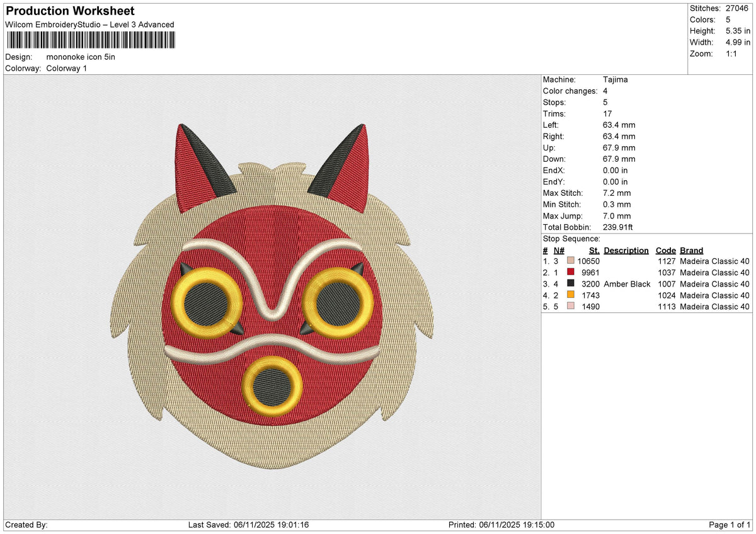The image size is (756, 534).
Task: Select thread code '1037'
Action: (667, 273)
